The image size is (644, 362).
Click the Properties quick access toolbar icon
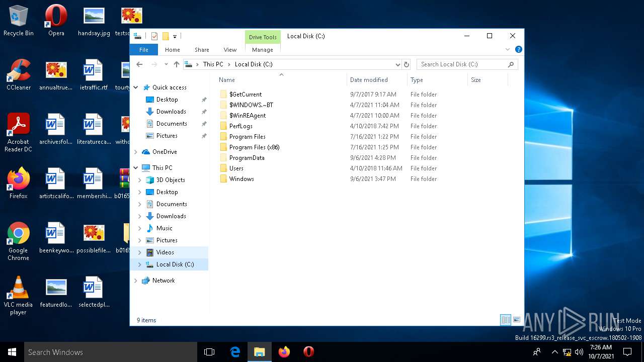pyautogui.click(x=154, y=36)
